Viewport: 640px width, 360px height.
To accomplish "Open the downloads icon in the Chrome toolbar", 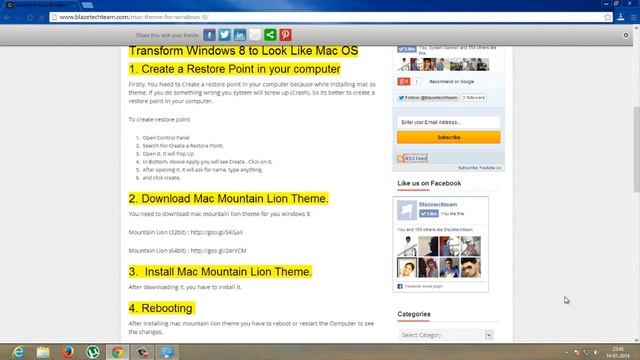I will coord(621,17).
